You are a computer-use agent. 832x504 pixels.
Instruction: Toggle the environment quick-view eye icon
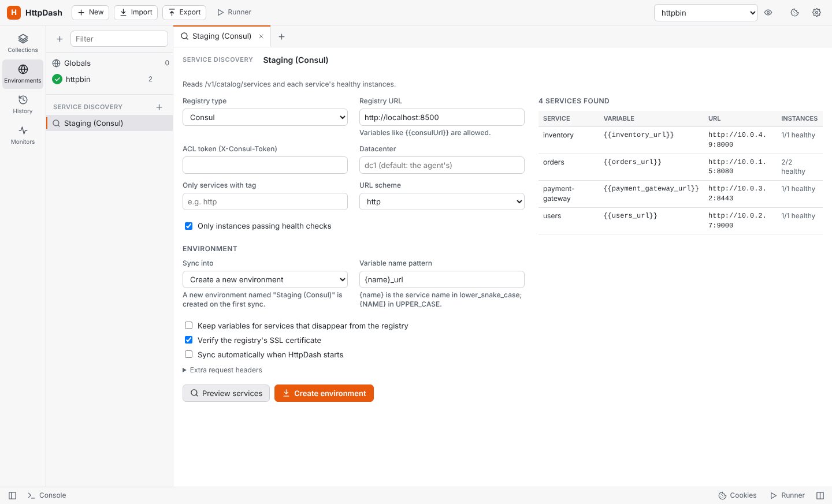(768, 12)
